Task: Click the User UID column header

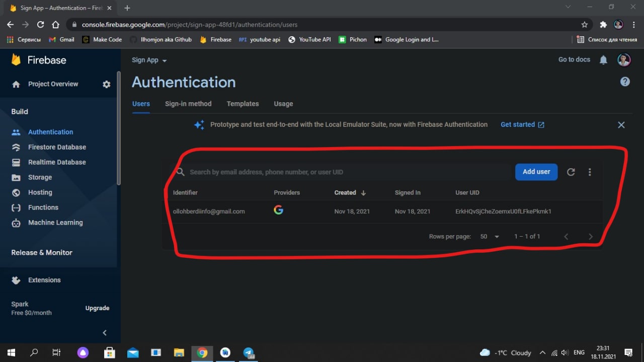Action: click(467, 193)
